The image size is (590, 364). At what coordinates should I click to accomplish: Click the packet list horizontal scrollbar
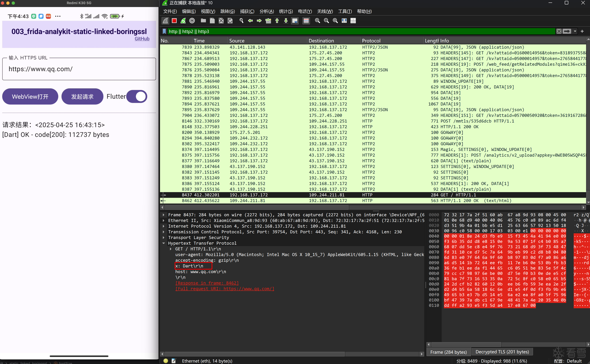coord(257,207)
